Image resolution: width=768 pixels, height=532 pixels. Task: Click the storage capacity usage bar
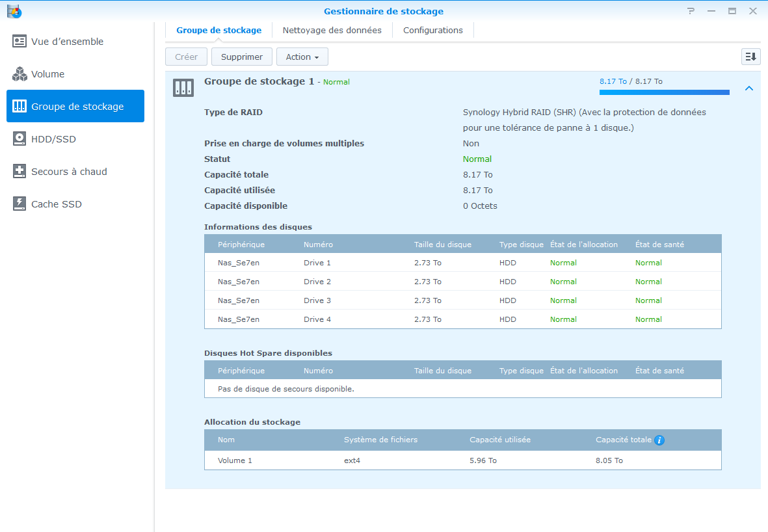pos(664,92)
